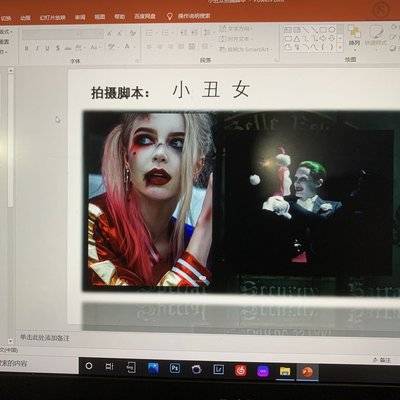Toggle Italic formatting in font group
The height and width of the screenshot is (400, 400).
37,49
